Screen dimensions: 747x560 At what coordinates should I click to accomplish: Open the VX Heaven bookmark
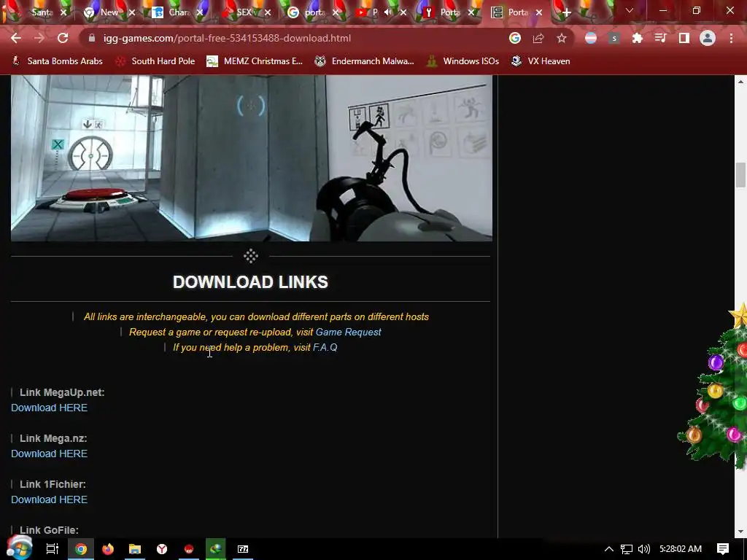pyautogui.click(x=541, y=61)
